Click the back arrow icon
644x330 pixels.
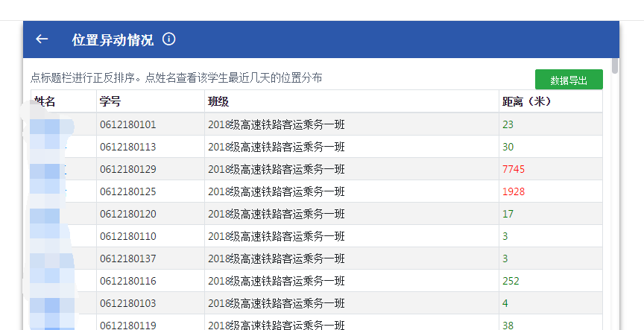[x=42, y=39]
